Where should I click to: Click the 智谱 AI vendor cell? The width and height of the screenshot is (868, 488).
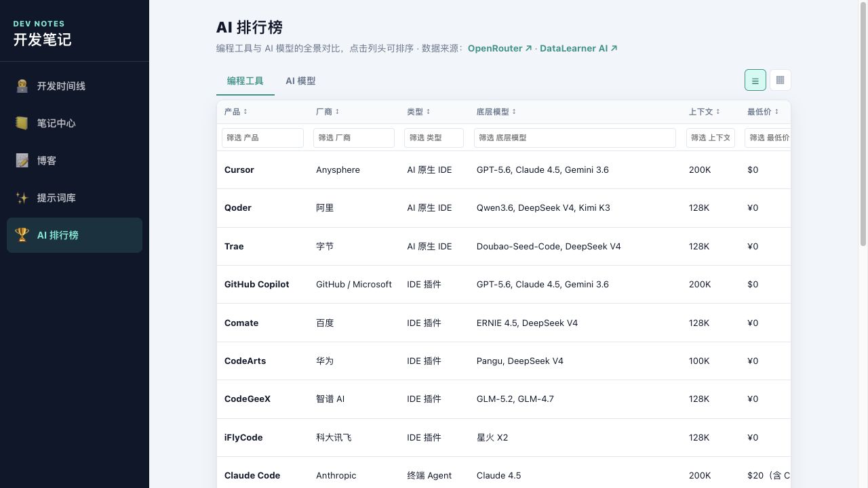(330, 399)
